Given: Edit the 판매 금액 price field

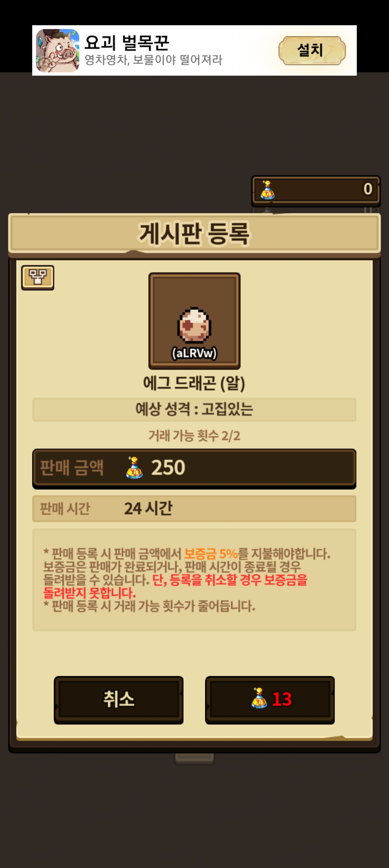Looking at the screenshot, I should [x=194, y=468].
